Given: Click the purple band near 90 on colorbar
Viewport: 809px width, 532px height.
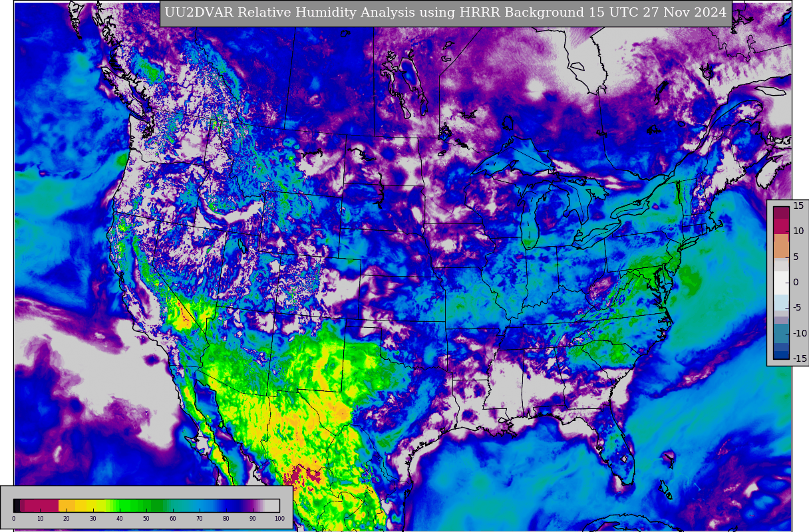Looking at the screenshot, I should 251,505.
